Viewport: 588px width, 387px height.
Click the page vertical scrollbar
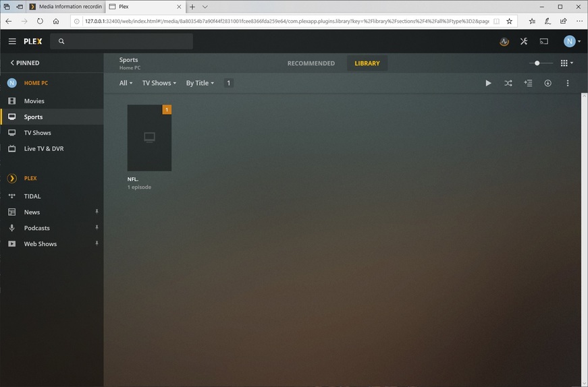(x=584, y=240)
